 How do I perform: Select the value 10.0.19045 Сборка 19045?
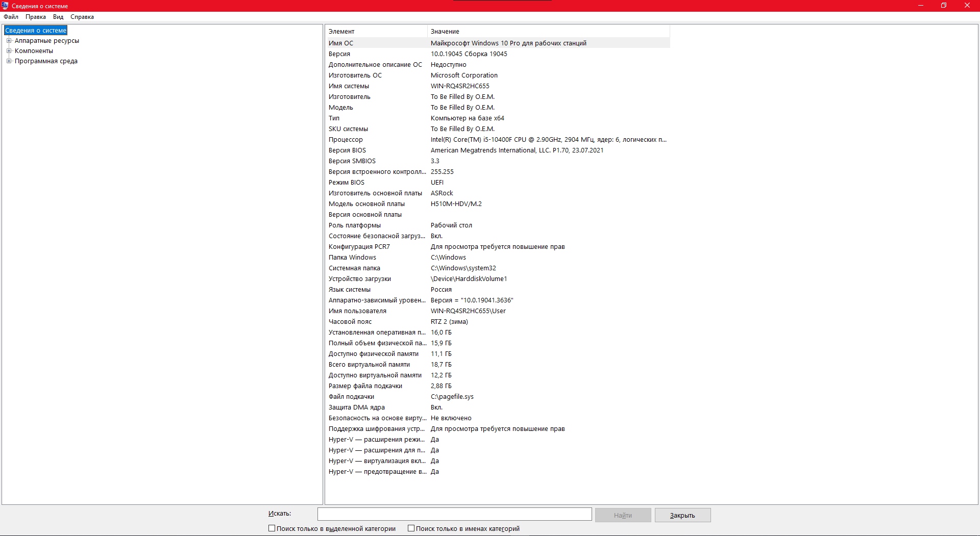(x=469, y=54)
